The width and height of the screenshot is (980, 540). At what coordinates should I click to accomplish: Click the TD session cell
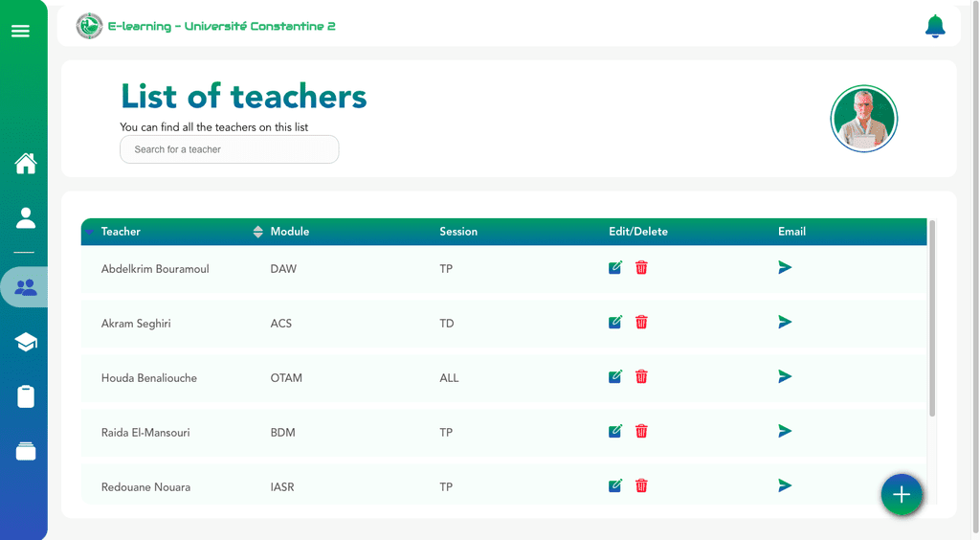(446, 323)
